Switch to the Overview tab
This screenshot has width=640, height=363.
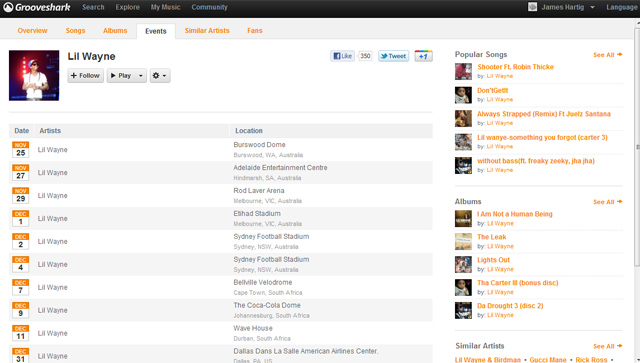pos(32,31)
